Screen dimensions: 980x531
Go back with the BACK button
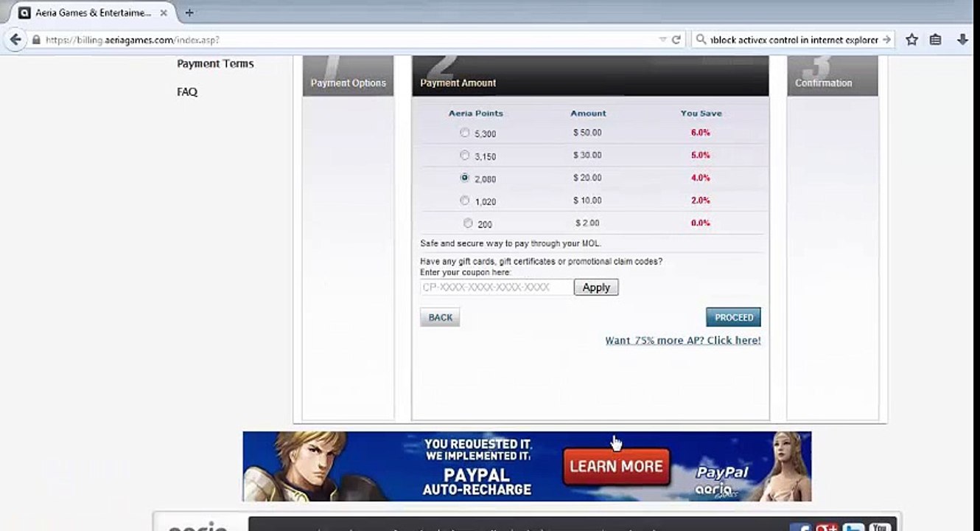pos(440,317)
